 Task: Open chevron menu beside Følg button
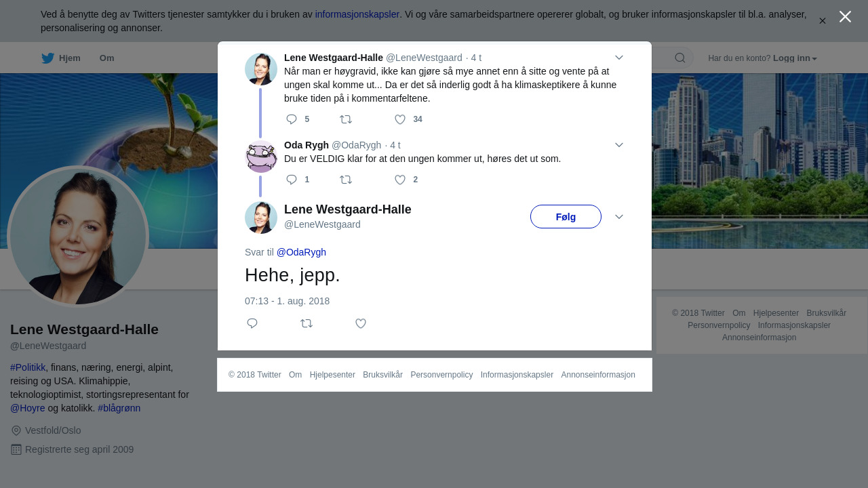pyautogui.click(x=619, y=216)
